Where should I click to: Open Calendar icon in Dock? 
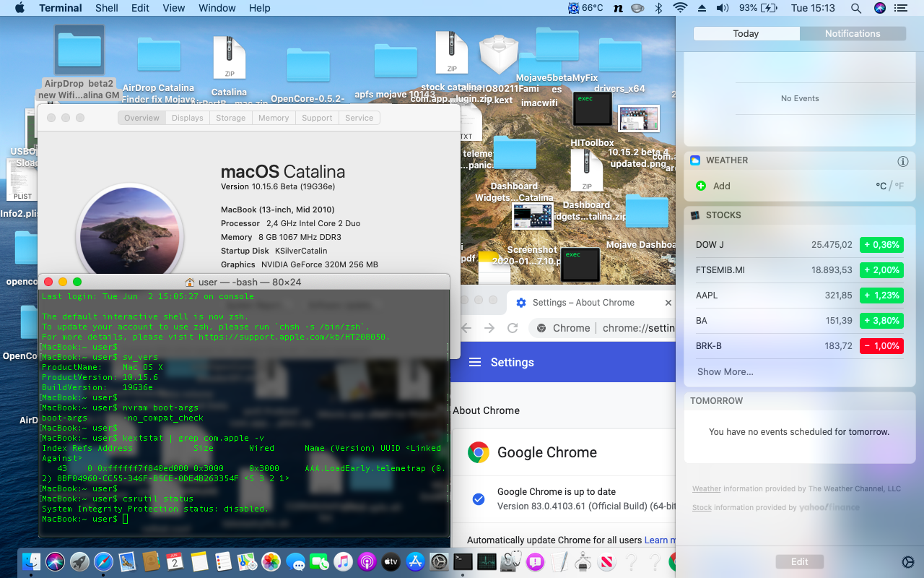click(175, 561)
